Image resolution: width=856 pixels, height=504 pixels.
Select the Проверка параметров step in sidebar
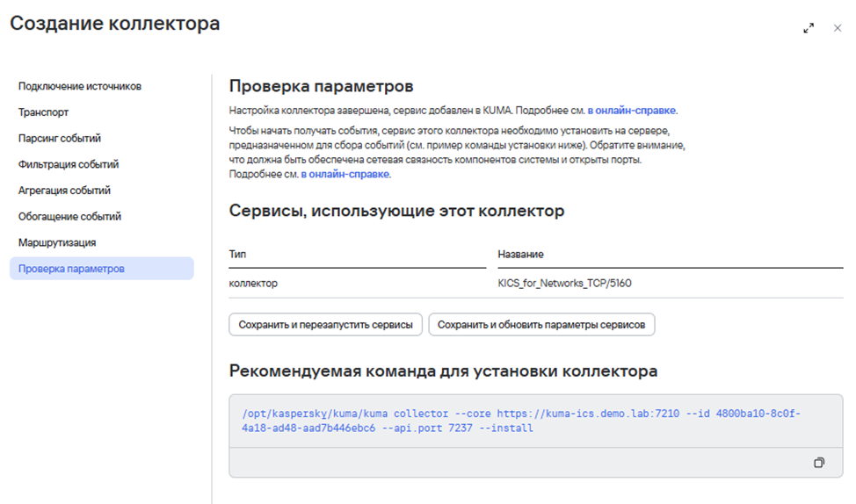coord(71,269)
